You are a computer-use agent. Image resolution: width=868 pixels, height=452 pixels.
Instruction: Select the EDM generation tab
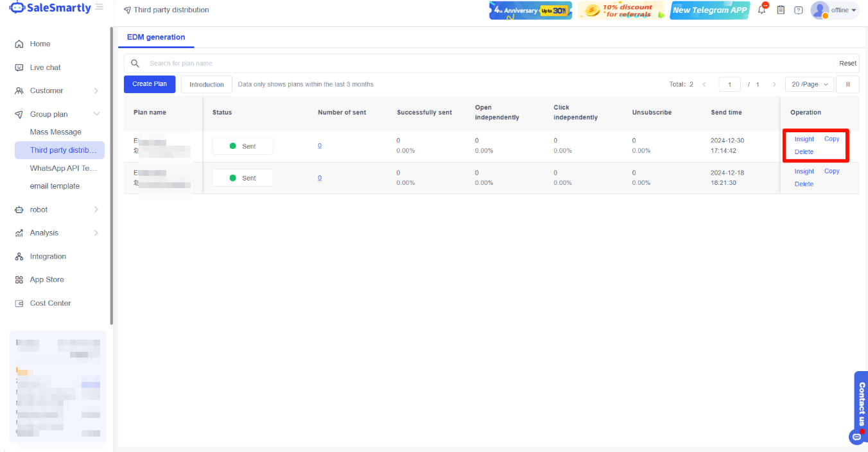coord(156,37)
